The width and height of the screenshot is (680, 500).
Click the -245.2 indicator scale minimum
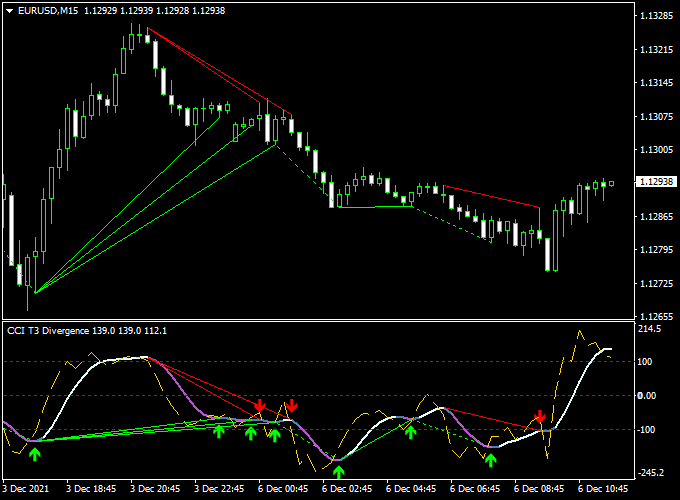pos(650,473)
